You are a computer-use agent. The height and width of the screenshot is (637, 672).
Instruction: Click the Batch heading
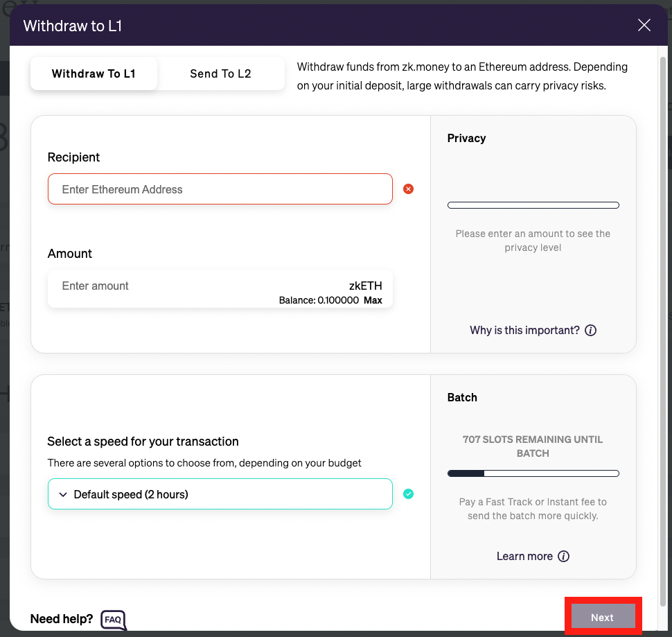point(462,397)
